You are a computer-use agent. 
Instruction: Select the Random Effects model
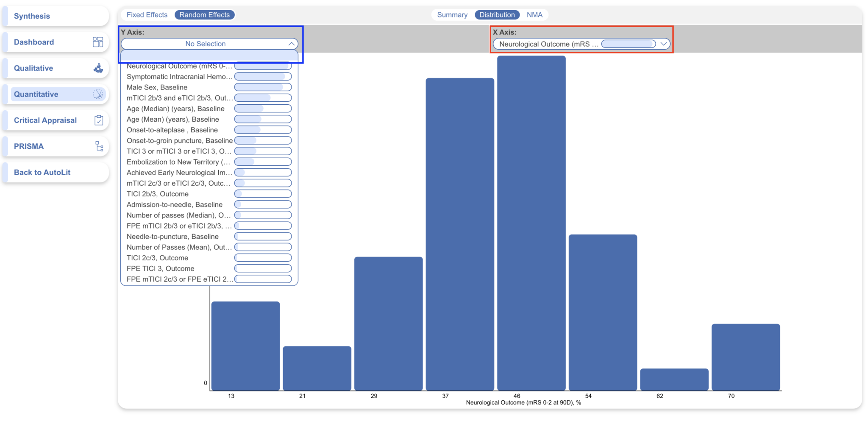click(x=205, y=14)
